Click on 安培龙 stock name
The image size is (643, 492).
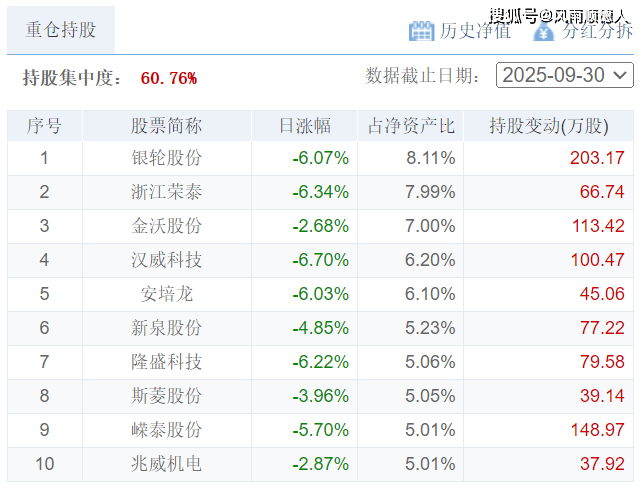pos(166,294)
